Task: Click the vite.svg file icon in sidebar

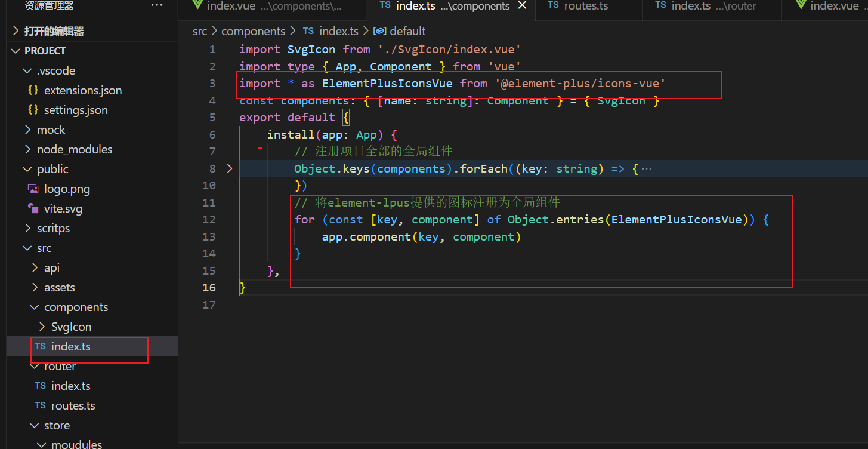Action: click(33, 208)
